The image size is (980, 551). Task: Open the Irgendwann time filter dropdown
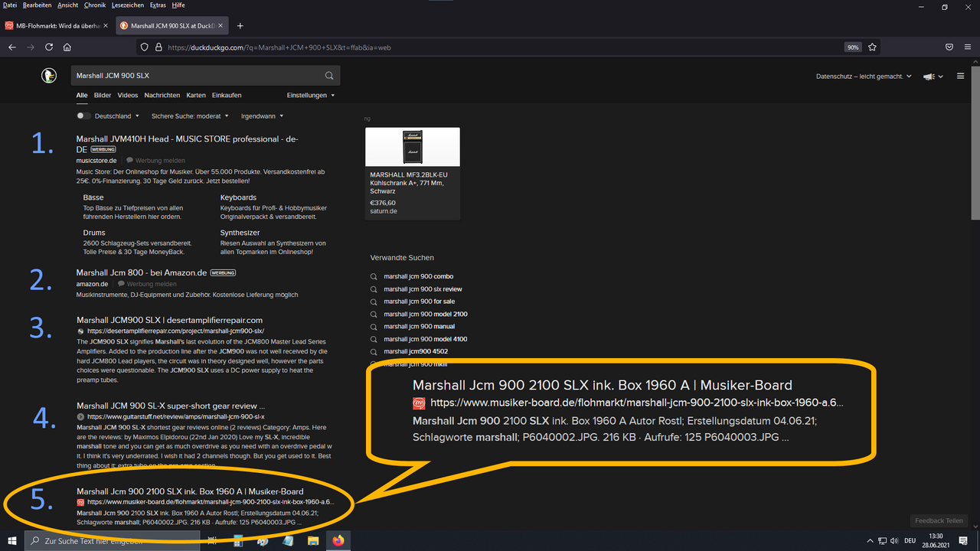[x=263, y=116]
